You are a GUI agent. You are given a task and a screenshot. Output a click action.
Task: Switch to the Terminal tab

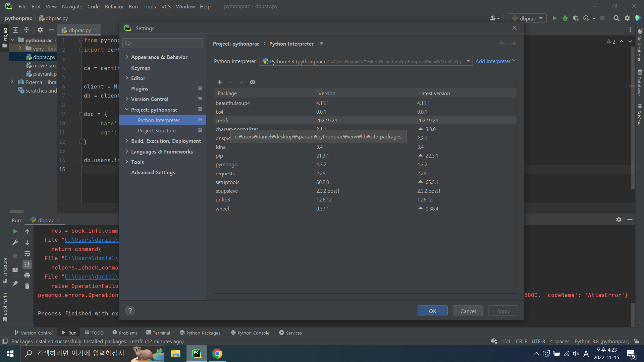coord(158,333)
